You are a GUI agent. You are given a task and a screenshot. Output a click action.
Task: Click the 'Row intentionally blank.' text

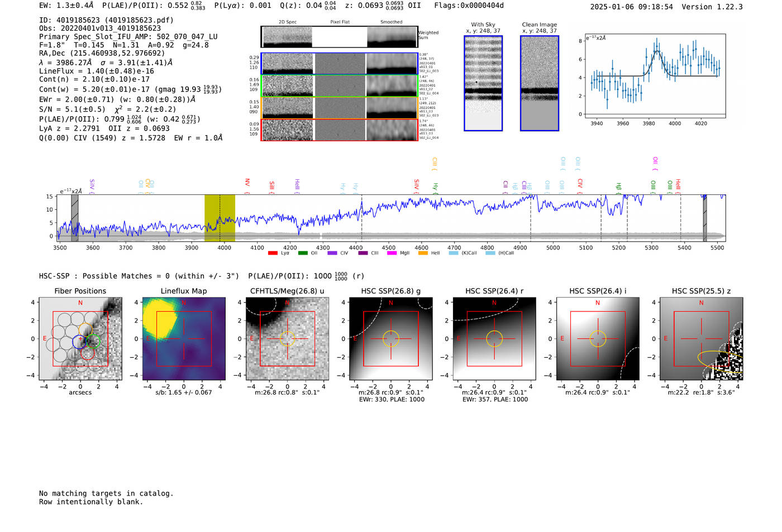[x=91, y=502]
